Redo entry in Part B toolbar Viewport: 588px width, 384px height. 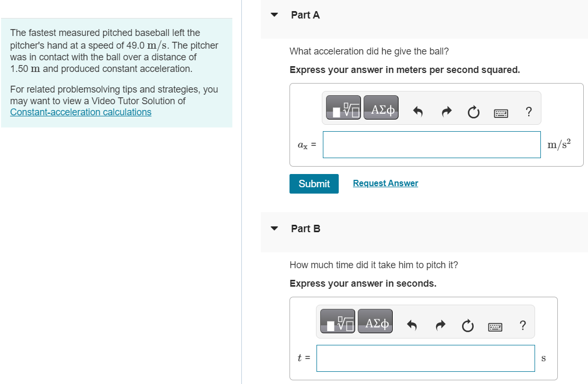click(441, 325)
